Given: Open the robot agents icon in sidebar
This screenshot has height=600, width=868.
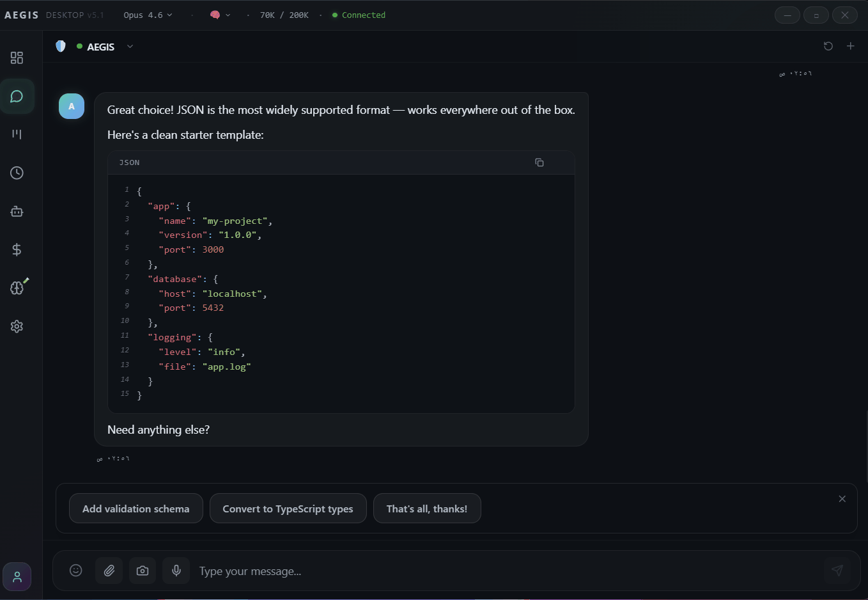Looking at the screenshot, I should pos(17,211).
